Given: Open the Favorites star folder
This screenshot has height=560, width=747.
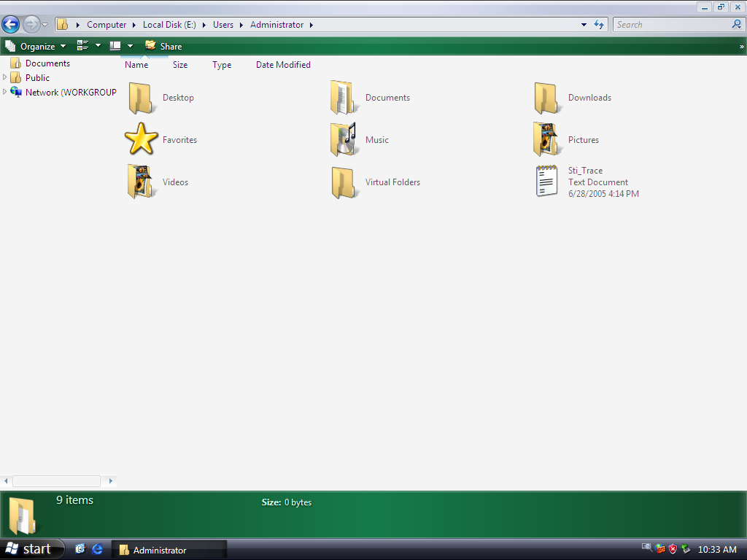Looking at the screenshot, I should point(141,139).
